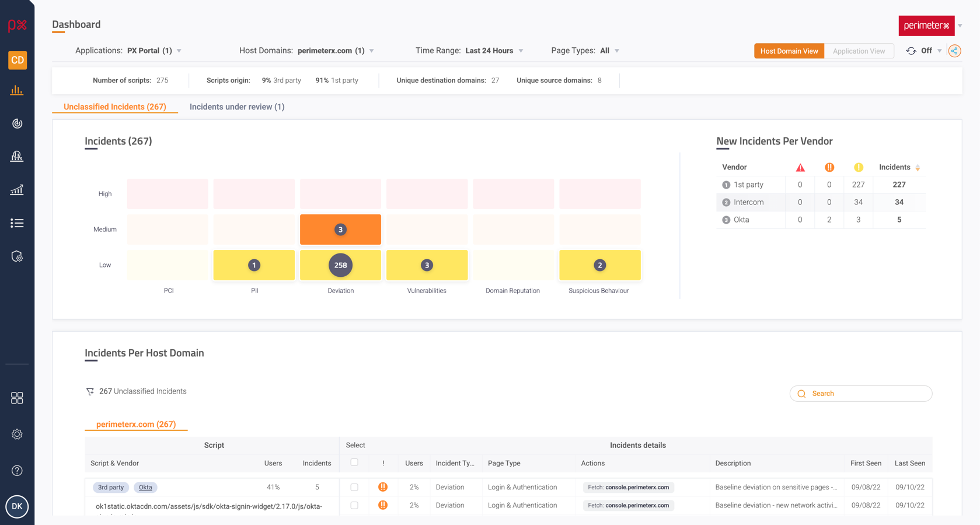Screen dimensions: 980x525
Task: Select the Okta vendor row
Action: pos(821,220)
